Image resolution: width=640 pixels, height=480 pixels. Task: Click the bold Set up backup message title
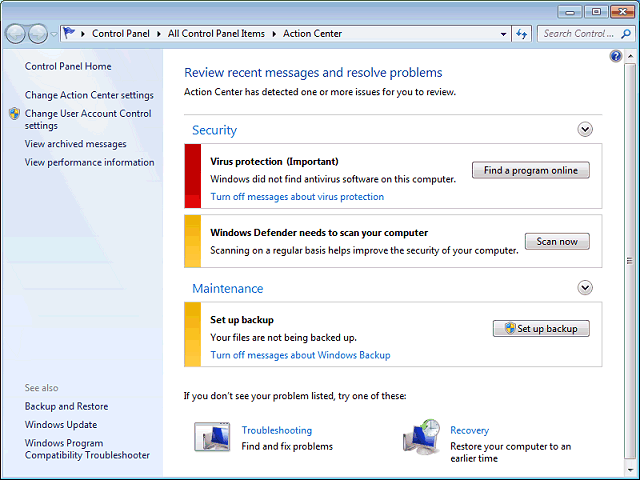point(242,320)
